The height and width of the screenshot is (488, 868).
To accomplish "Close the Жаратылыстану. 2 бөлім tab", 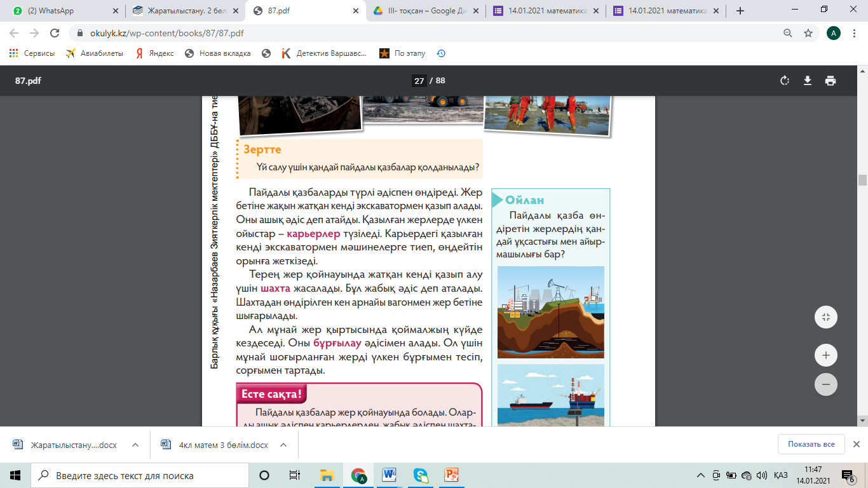I will (x=234, y=11).
